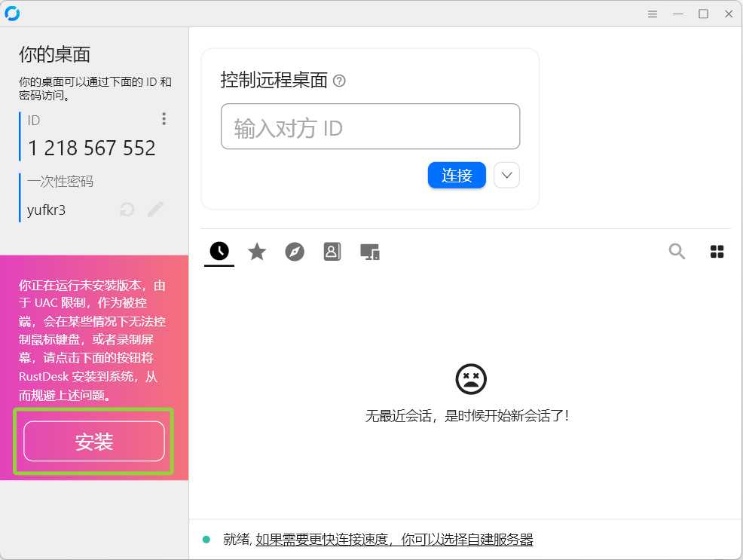Image resolution: width=743 pixels, height=560 pixels.
Task: Maximize the RustDesk window
Action: (703, 14)
